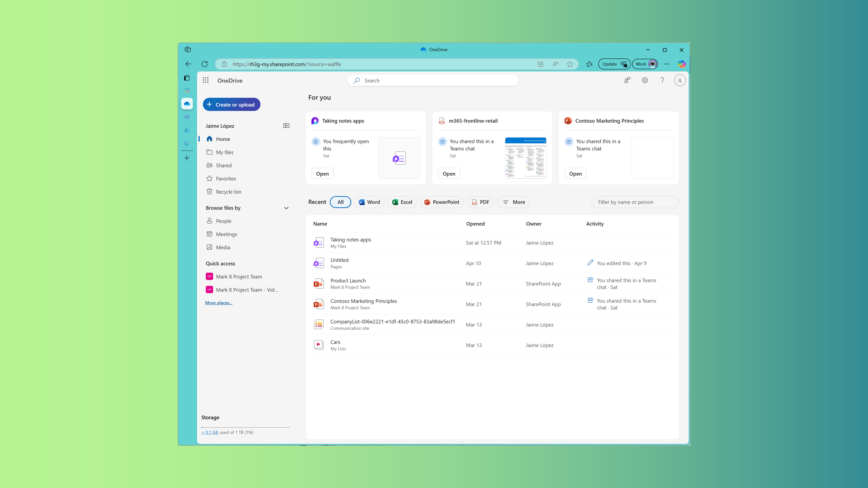Collapse the Browse files by section
This screenshot has height=488, width=868.
click(286, 208)
